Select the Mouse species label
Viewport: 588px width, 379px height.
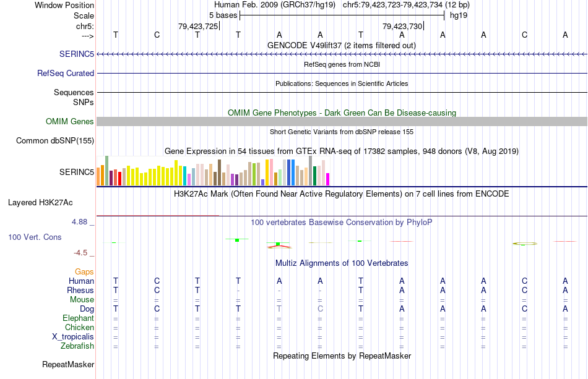tap(82, 300)
